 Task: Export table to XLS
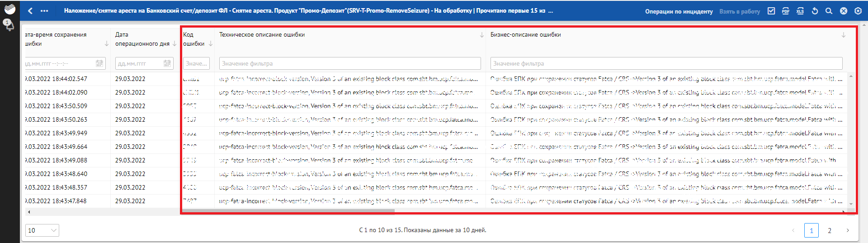coord(800,11)
